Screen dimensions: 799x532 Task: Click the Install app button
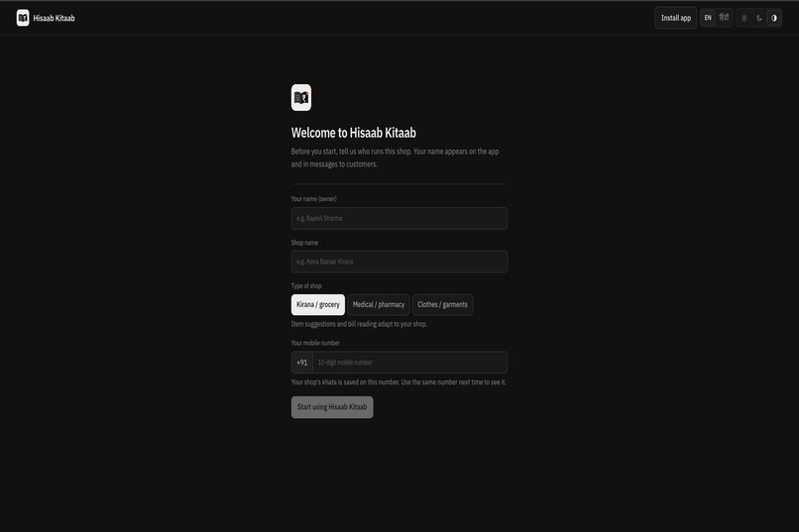coord(676,18)
